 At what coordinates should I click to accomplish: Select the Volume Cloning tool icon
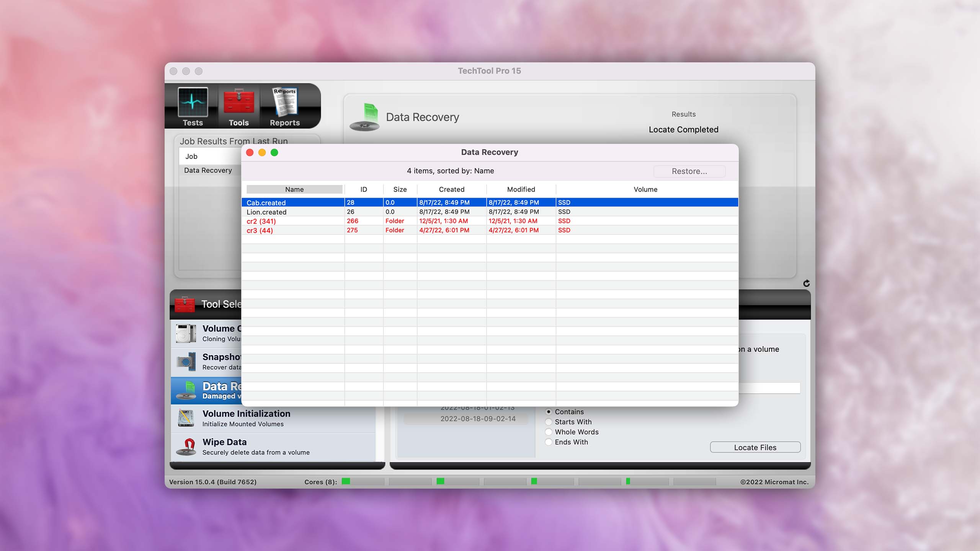tap(186, 333)
